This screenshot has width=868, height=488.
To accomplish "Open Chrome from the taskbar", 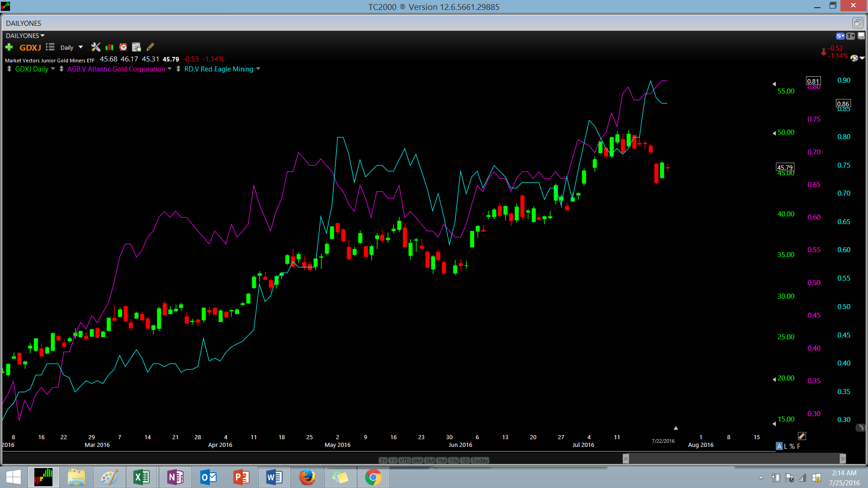I will point(373,477).
